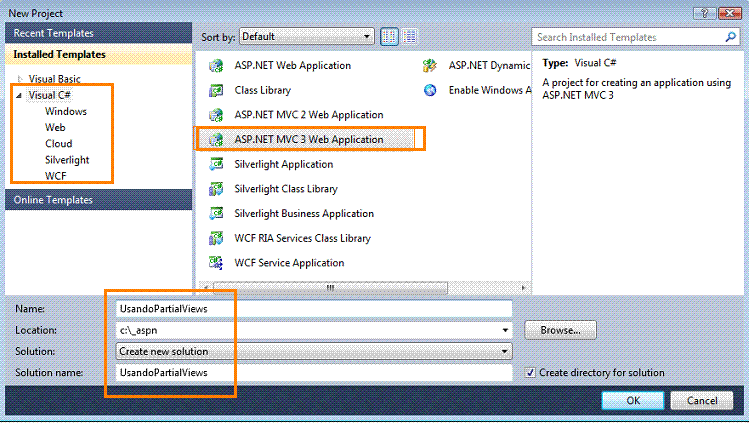Click the project Name input field

coord(314,309)
